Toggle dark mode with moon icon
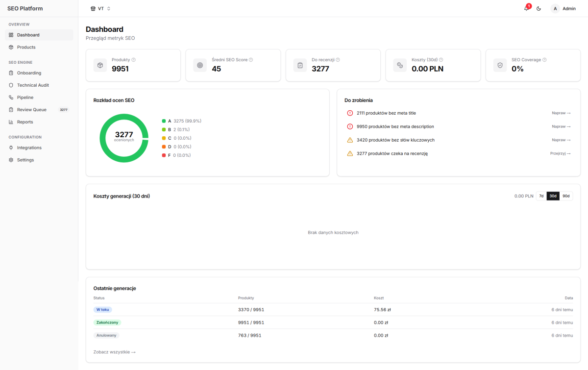 click(x=539, y=8)
